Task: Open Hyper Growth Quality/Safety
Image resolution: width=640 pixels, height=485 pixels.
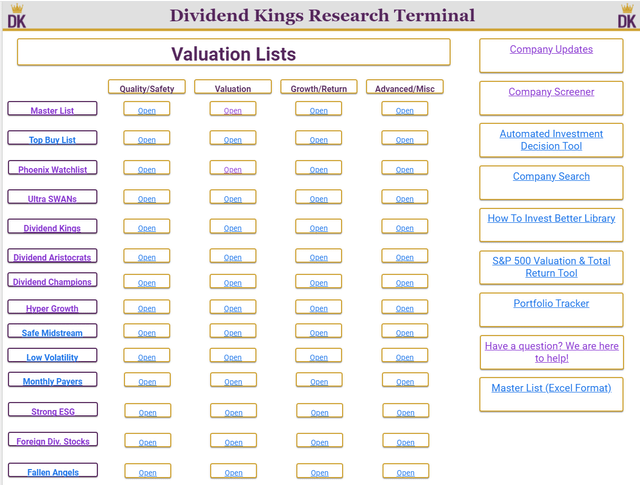Action: point(147,307)
